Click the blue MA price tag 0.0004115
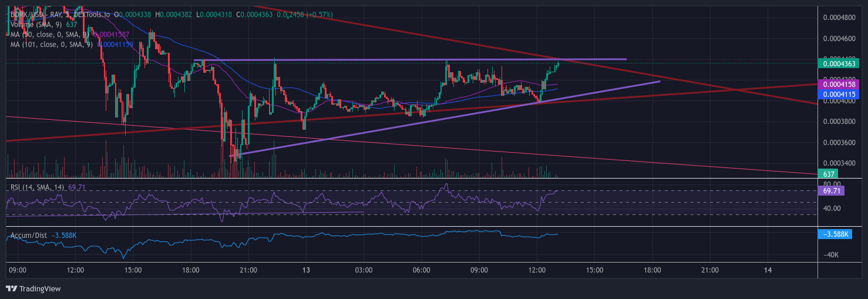 839,94
